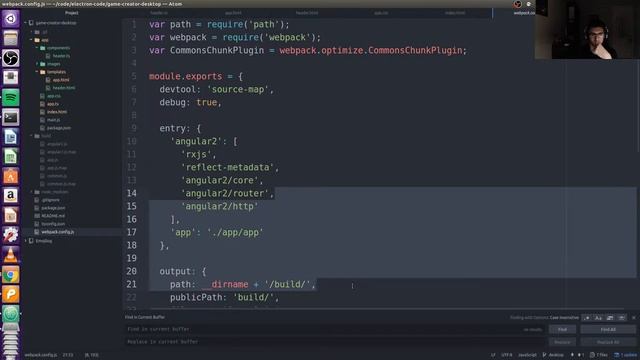Open Google Chrome from the dock
The height and width of the screenshot is (360, 640).
11,275
